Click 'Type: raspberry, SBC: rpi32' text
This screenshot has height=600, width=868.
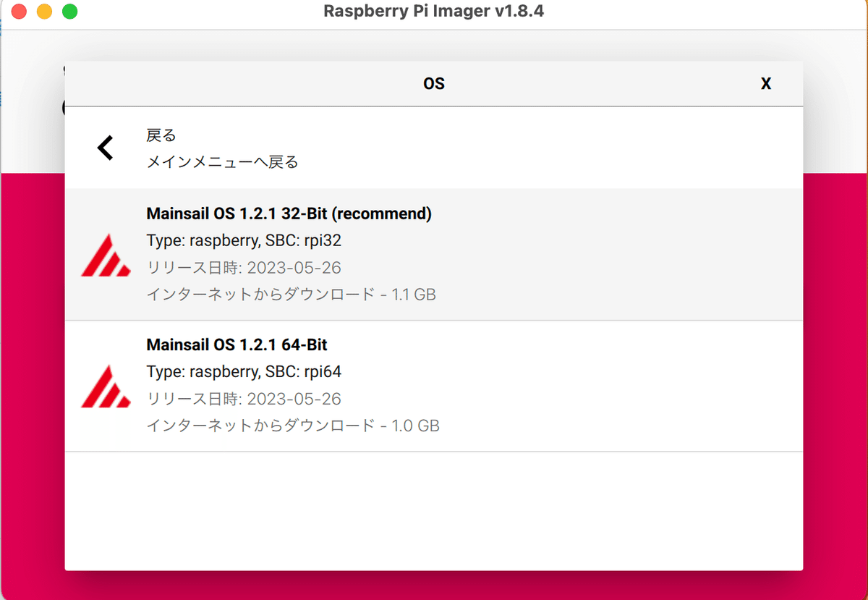click(x=244, y=241)
